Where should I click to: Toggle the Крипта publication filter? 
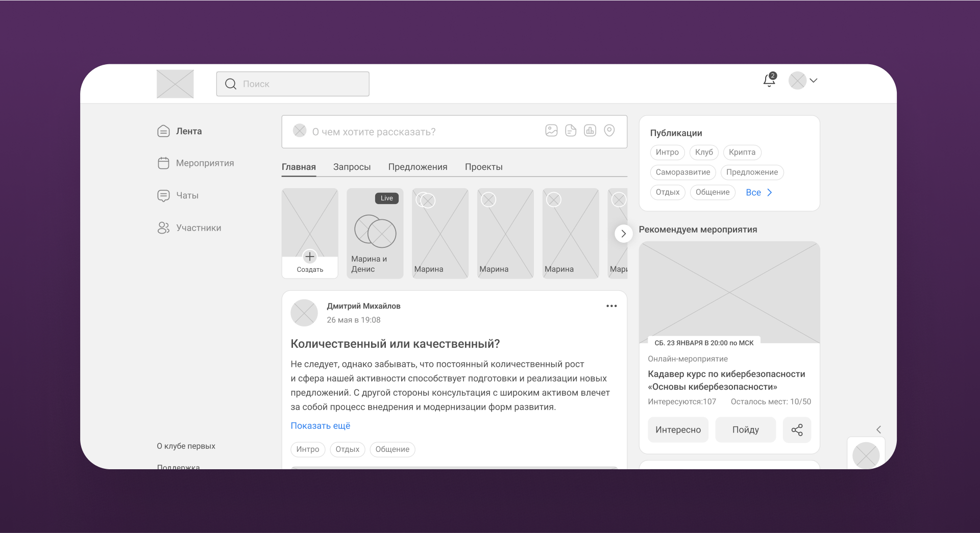click(742, 152)
